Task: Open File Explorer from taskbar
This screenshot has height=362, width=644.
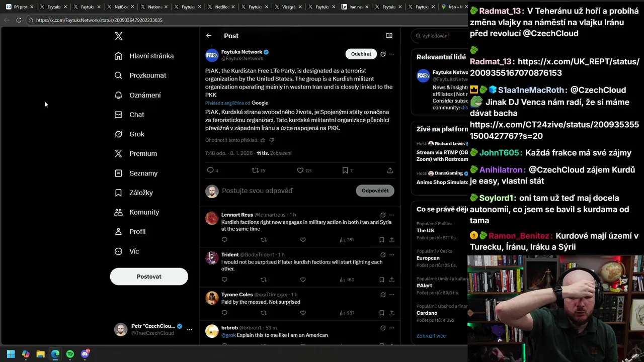Action: (40, 354)
